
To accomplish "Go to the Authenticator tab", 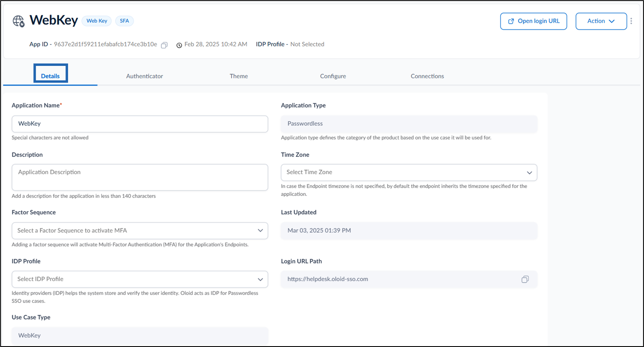I will [145, 76].
